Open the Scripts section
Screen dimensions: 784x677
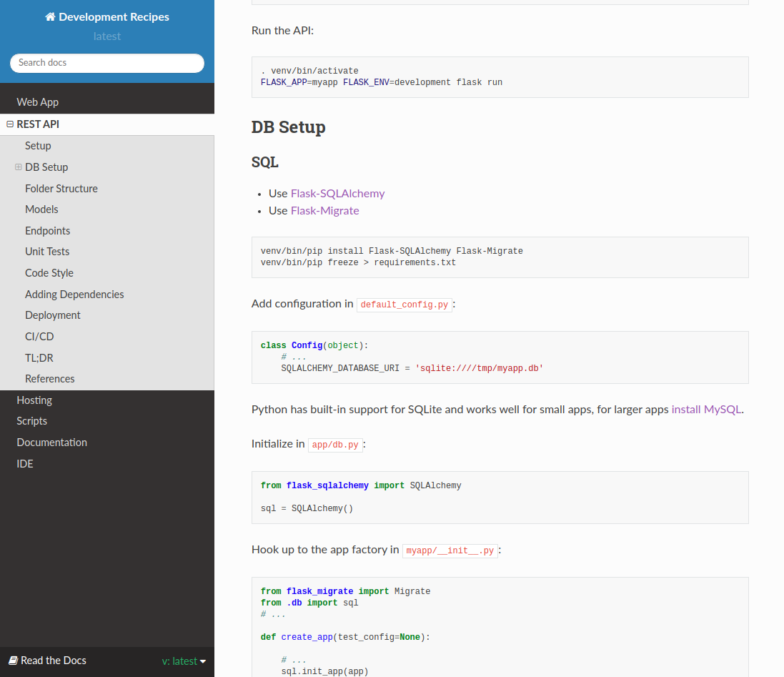point(32,421)
